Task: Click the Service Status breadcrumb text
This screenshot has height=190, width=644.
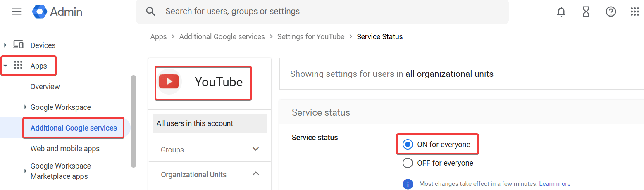Action: point(380,37)
